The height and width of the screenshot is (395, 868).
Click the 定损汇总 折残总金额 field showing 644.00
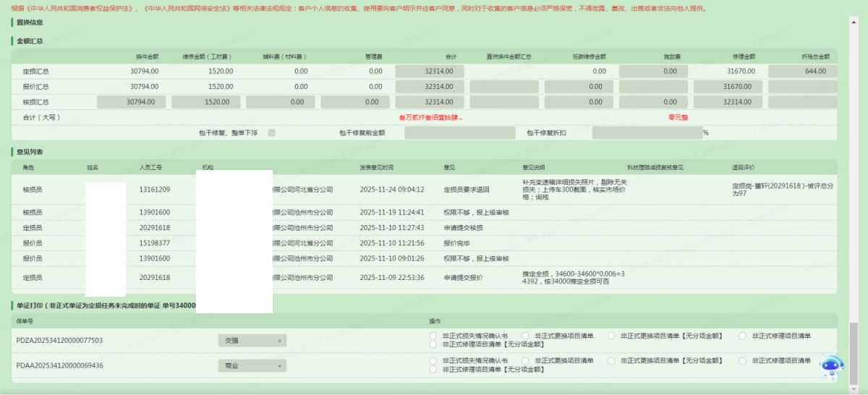coord(801,72)
